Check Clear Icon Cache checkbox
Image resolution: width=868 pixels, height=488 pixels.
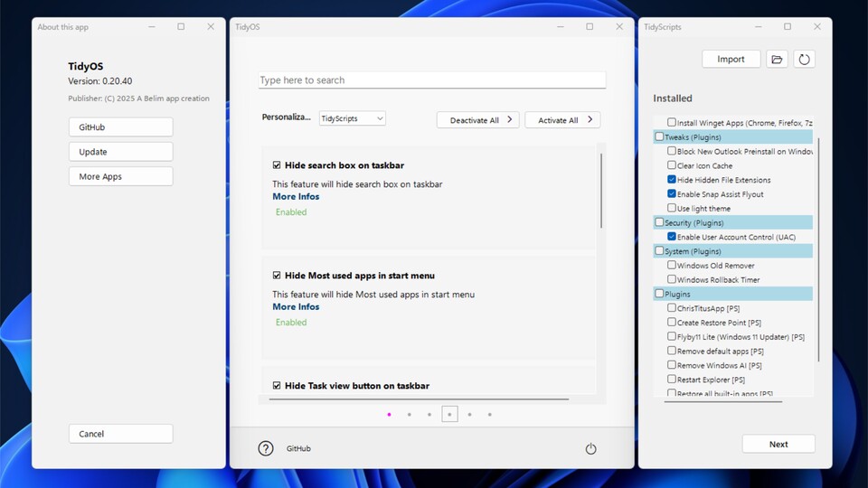[x=672, y=164]
